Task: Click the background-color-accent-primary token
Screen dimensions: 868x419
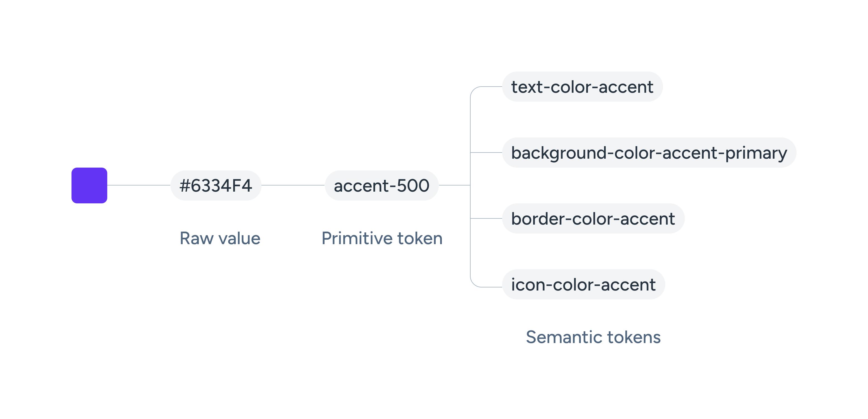Action: (649, 153)
